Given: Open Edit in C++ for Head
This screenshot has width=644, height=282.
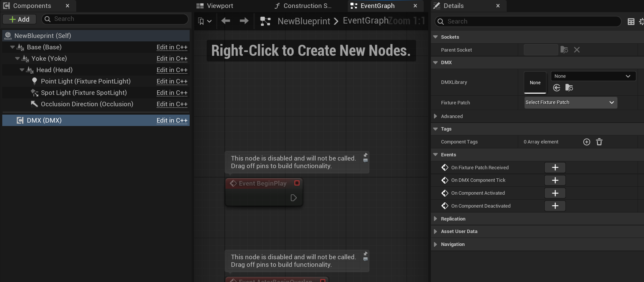Looking at the screenshot, I should coord(172,70).
